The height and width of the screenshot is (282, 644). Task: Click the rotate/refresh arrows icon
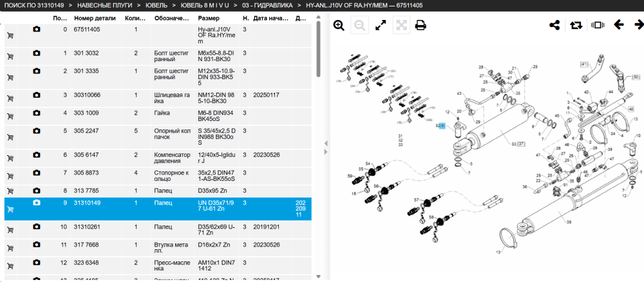click(576, 25)
